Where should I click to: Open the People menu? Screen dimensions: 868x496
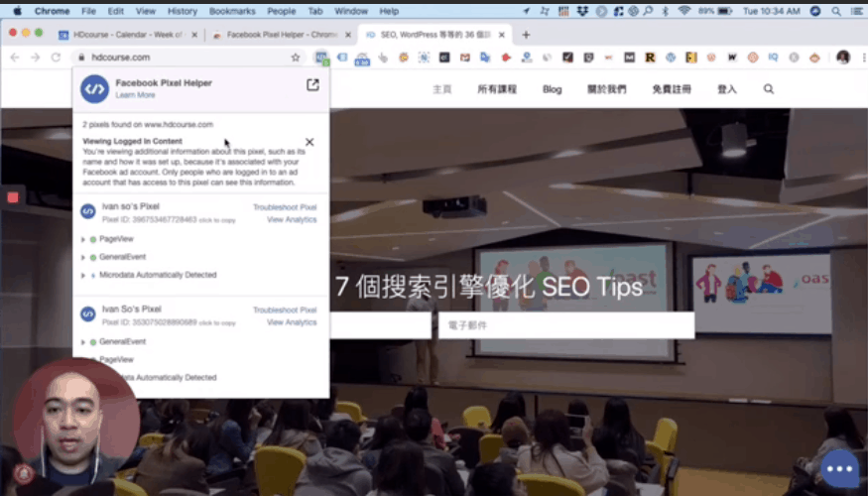(x=281, y=11)
